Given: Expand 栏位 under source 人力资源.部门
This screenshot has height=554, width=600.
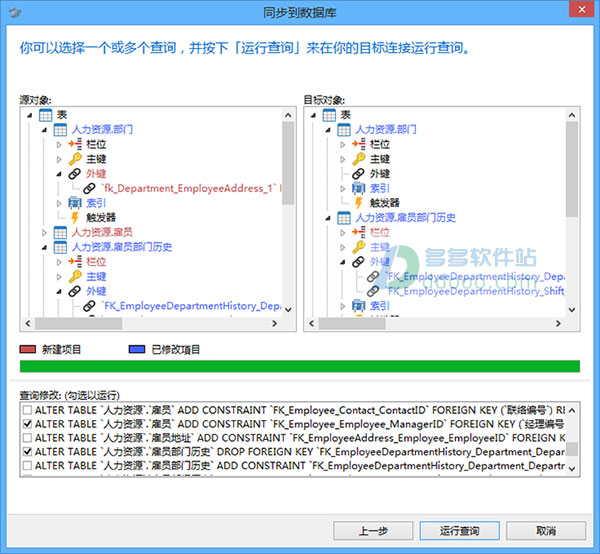Looking at the screenshot, I should coord(59,145).
